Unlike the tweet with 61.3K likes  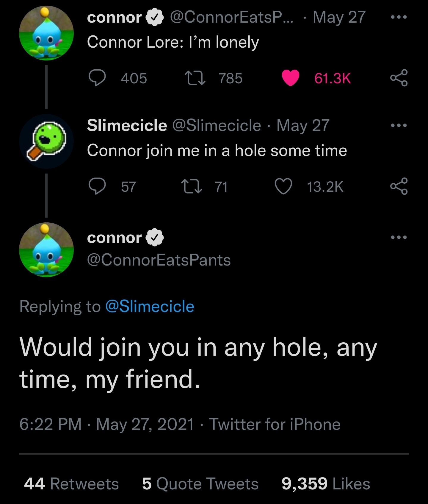click(x=290, y=78)
